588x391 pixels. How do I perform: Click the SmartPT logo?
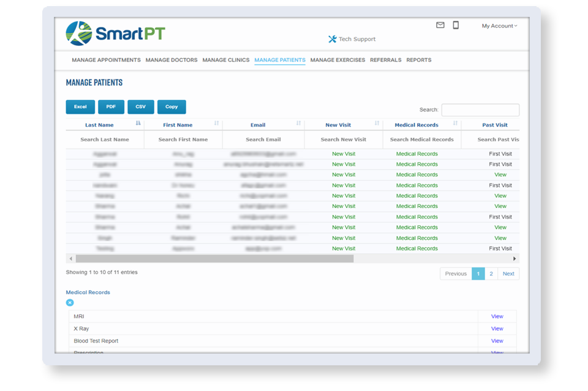(x=115, y=34)
